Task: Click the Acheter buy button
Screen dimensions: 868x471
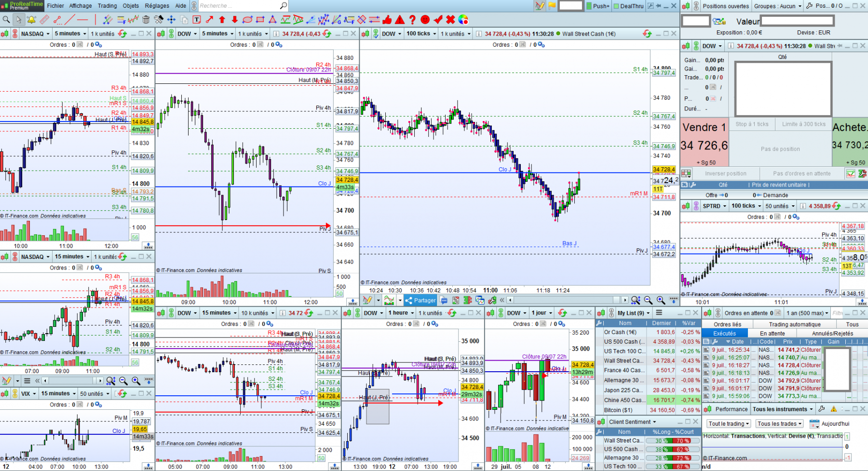Action: (850, 142)
